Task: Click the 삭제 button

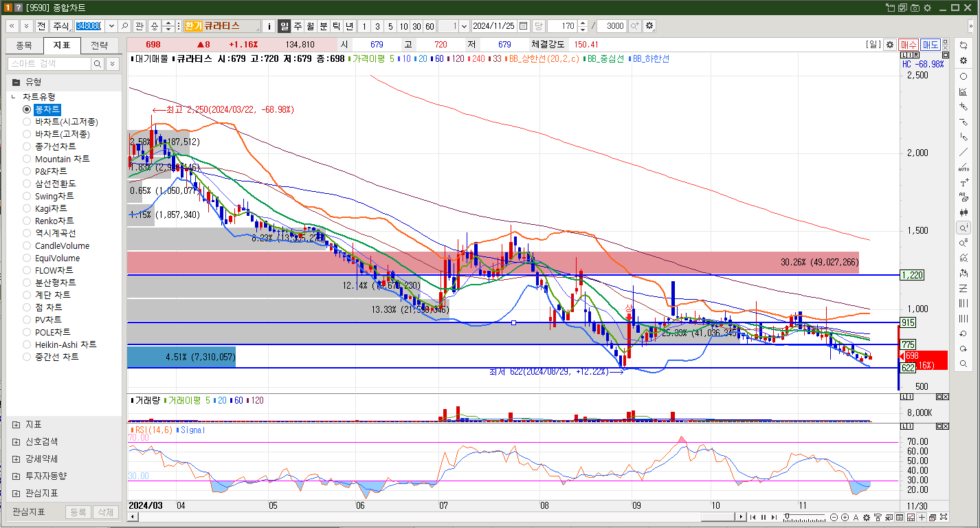Action: (105, 512)
